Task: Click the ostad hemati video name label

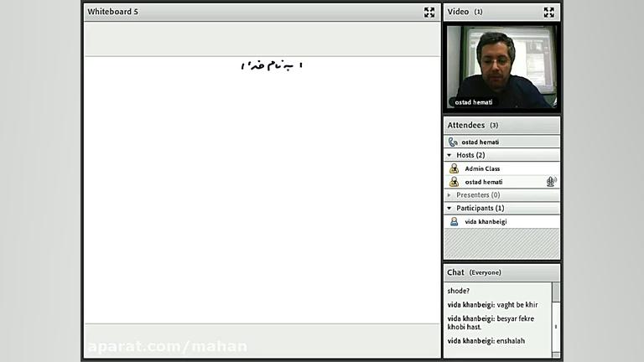Action: click(474, 102)
